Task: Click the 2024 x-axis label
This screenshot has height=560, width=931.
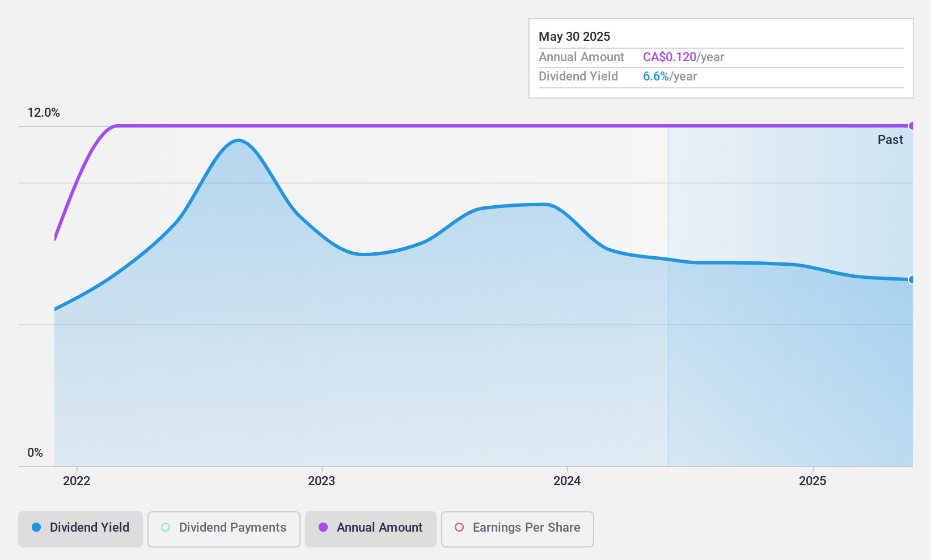Action: [567, 481]
